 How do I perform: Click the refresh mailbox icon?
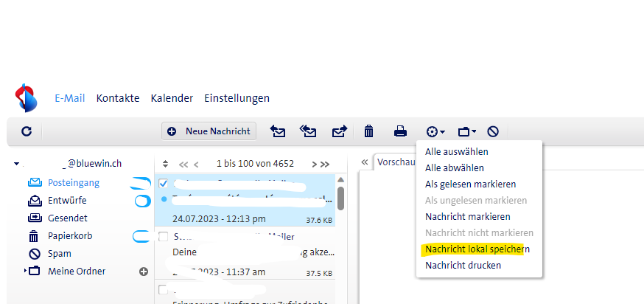(27, 131)
